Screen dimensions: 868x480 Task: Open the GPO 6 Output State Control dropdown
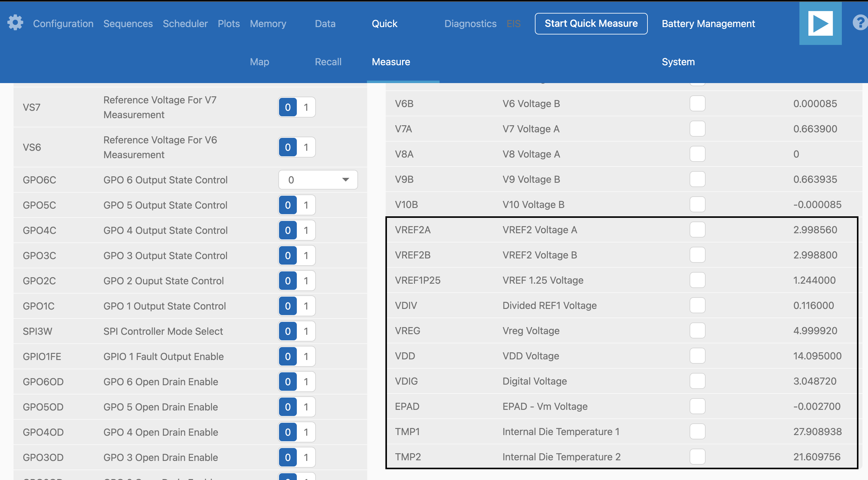[x=317, y=180]
